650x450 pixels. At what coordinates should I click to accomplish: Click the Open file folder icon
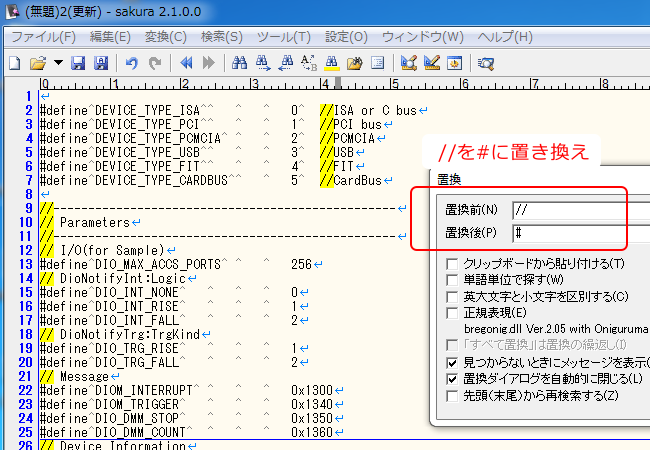[x=38, y=63]
